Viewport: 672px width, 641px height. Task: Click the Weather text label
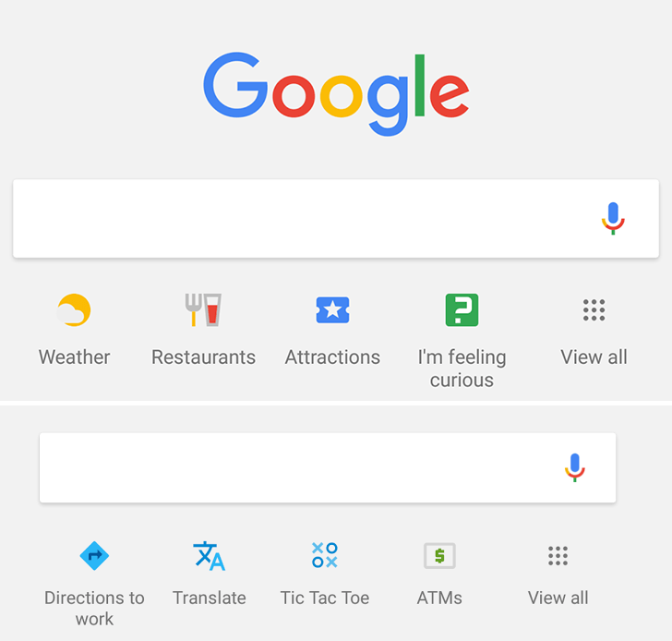click(74, 357)
